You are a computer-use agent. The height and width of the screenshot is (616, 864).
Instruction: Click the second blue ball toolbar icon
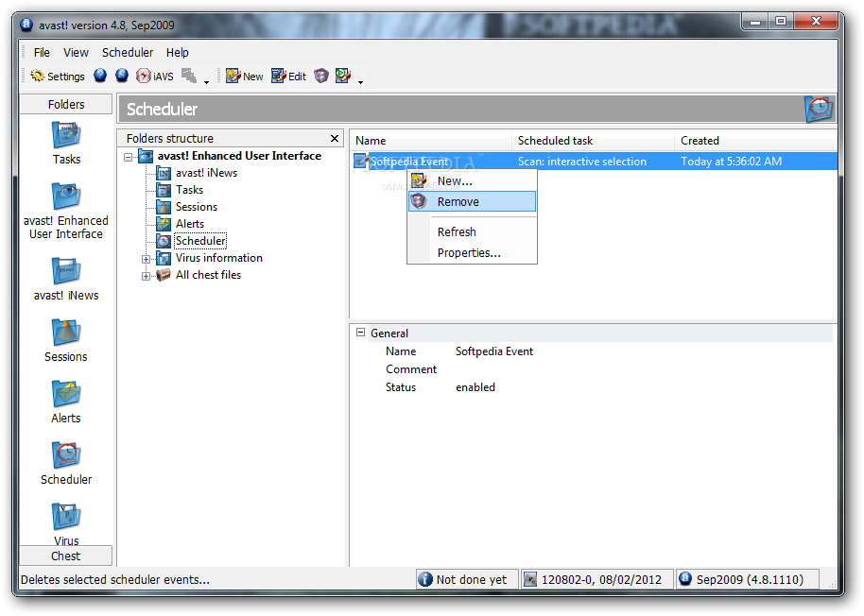pyautogui.click(x=122, y=76)
